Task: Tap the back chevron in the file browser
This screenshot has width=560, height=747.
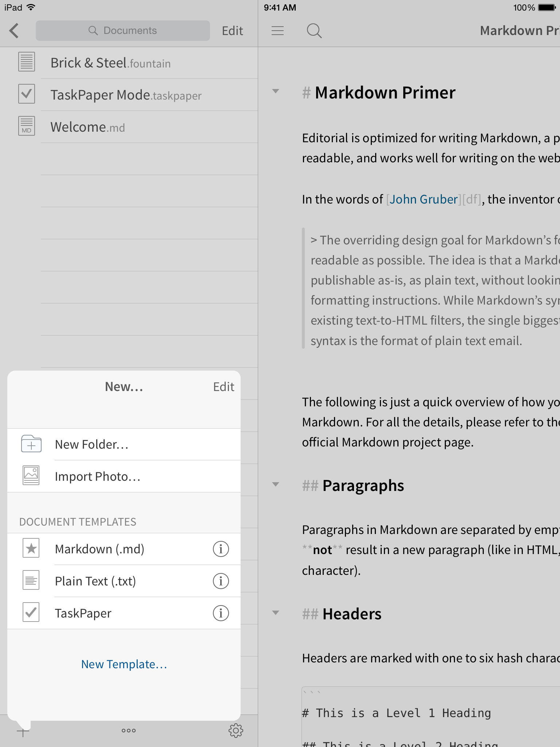Action: (14, 31)
